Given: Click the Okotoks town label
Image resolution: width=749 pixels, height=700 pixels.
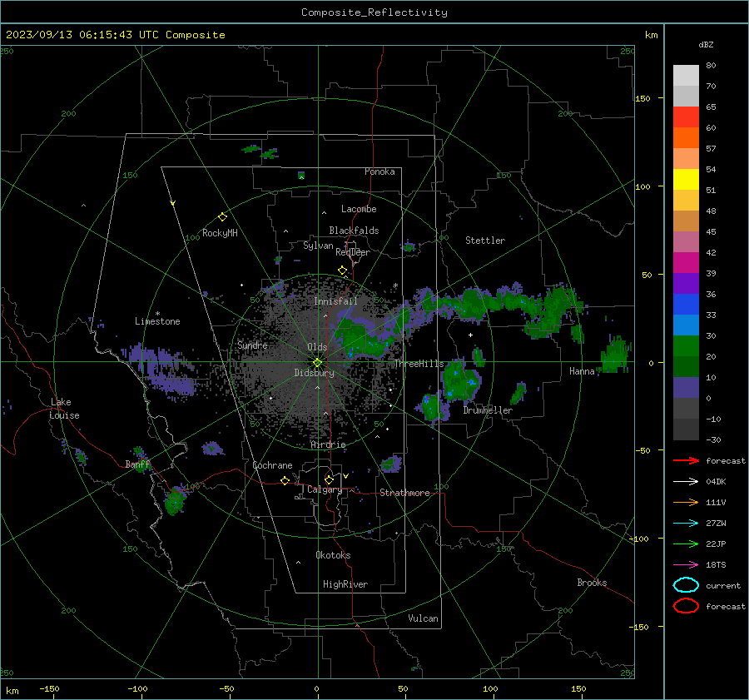Looking at the screenshot, I should 333,555.
